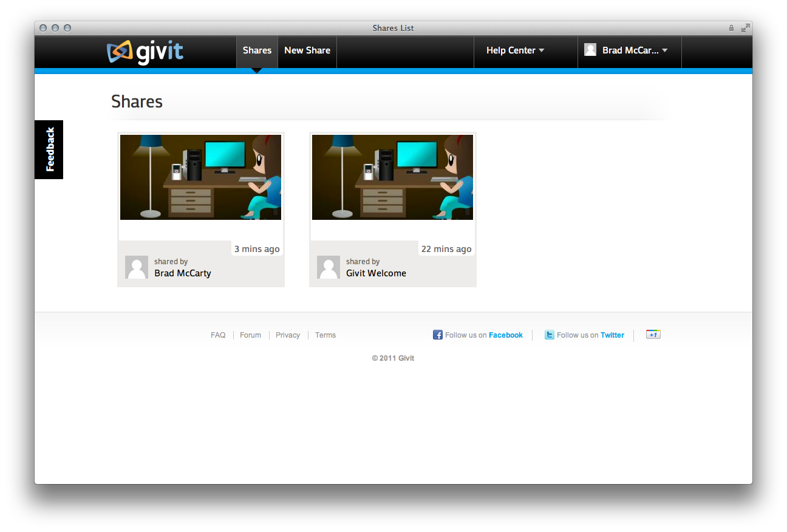This screenshot has height=532, width=787.
Task: Click the Facebook icon in the footer
Action: click(438, 335)
